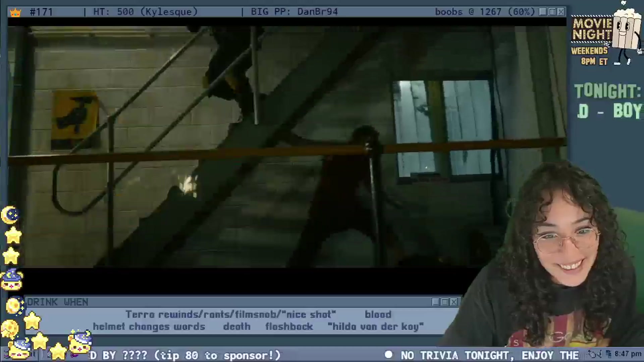Click '(tip 80 to sponsor!)' ticker text

(217, 355)
